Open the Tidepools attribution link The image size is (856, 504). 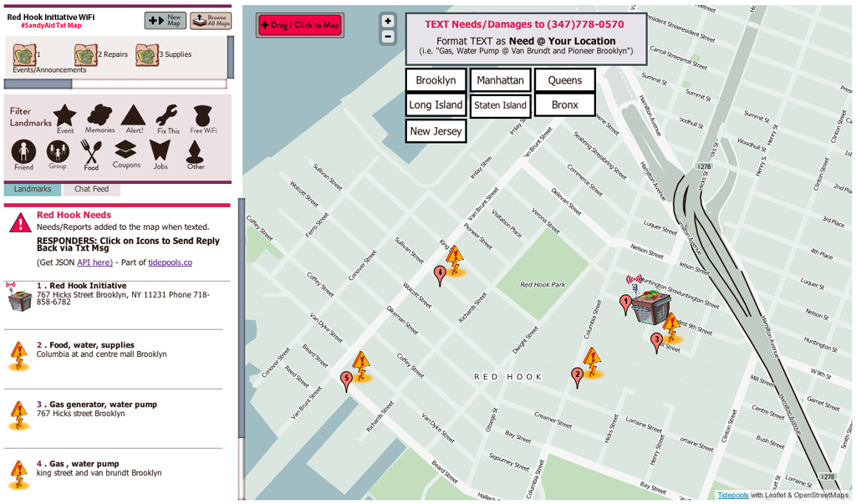coord(732,496)
